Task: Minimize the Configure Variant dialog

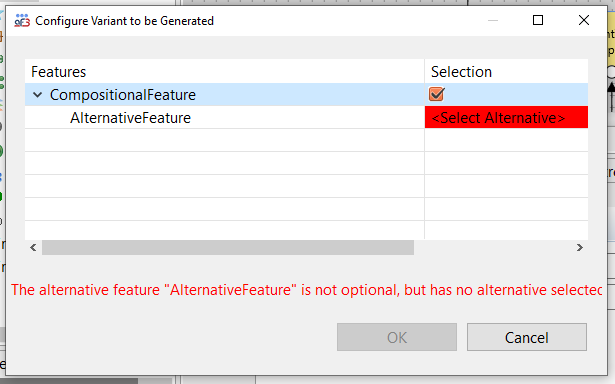Action: 493,20
